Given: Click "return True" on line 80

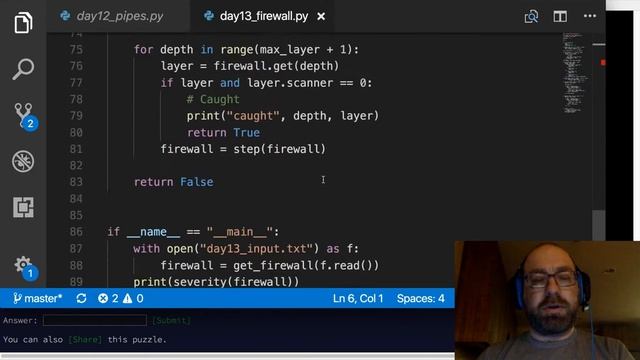Looking at the screenshot, I should point(223,133).
